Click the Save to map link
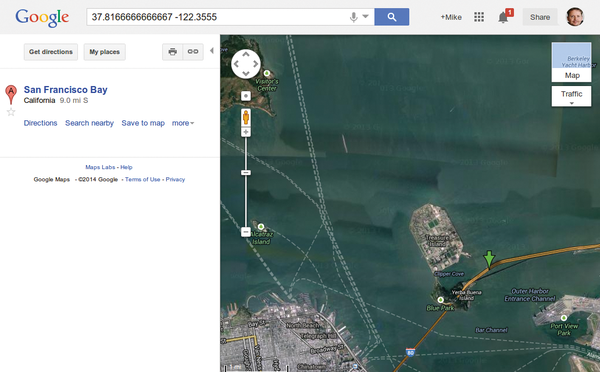 [x=143, y=123]
